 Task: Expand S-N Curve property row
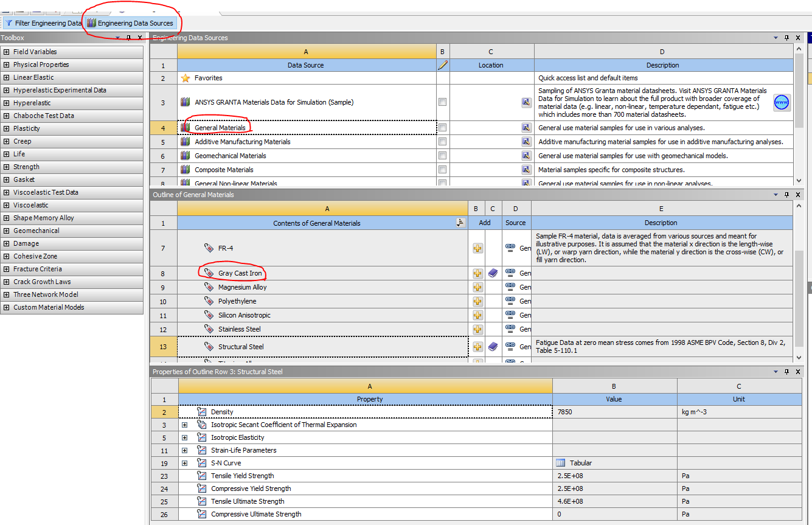(x=184, y=463)
